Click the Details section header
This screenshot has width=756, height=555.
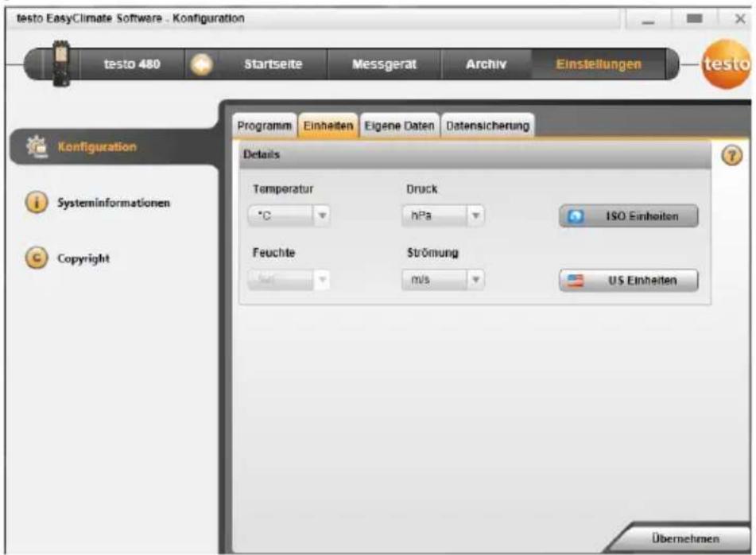[475, 154]
